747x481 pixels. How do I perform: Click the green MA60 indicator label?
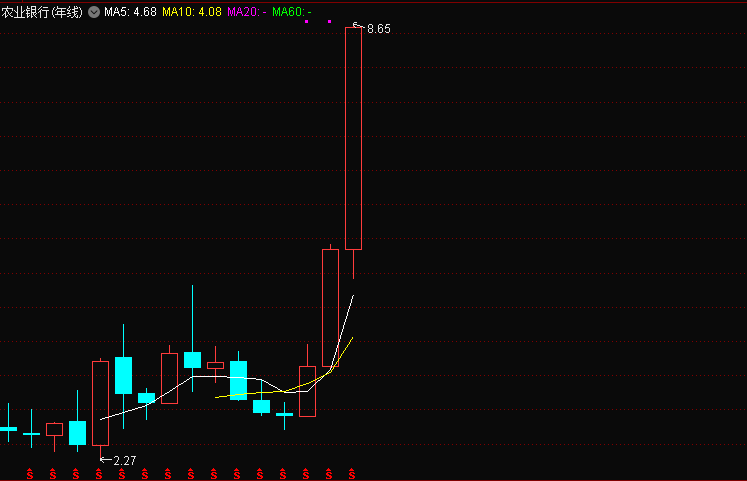[x=291, y=12]
